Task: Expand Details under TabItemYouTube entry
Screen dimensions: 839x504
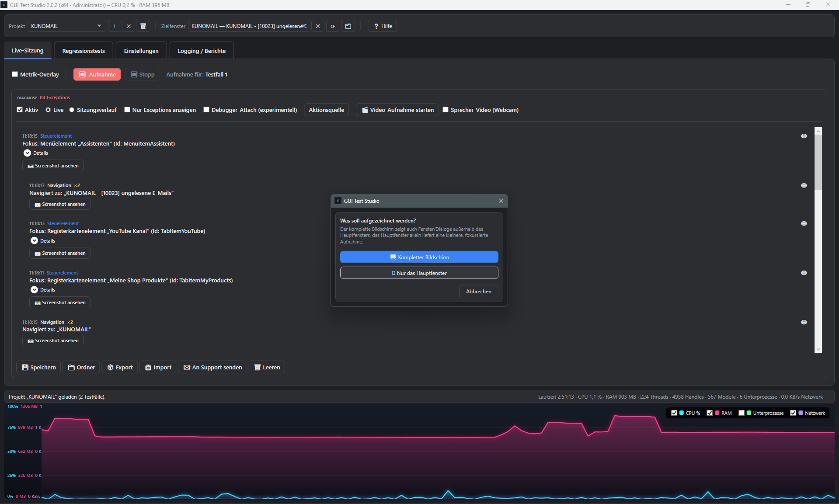Action: tap(34, 240)
